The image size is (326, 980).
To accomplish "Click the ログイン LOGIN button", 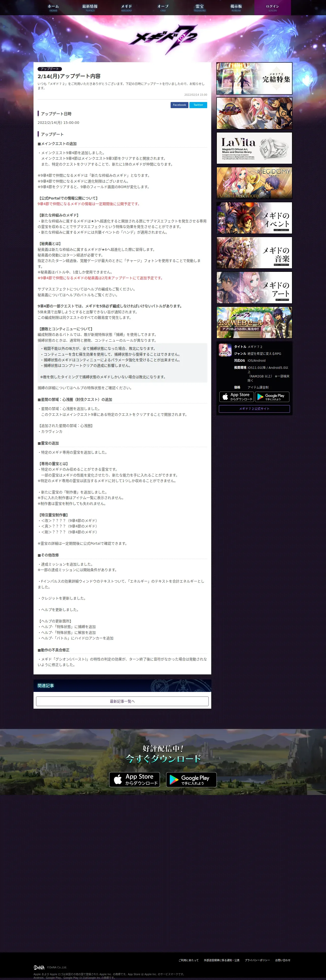I will tap(272, 8).
